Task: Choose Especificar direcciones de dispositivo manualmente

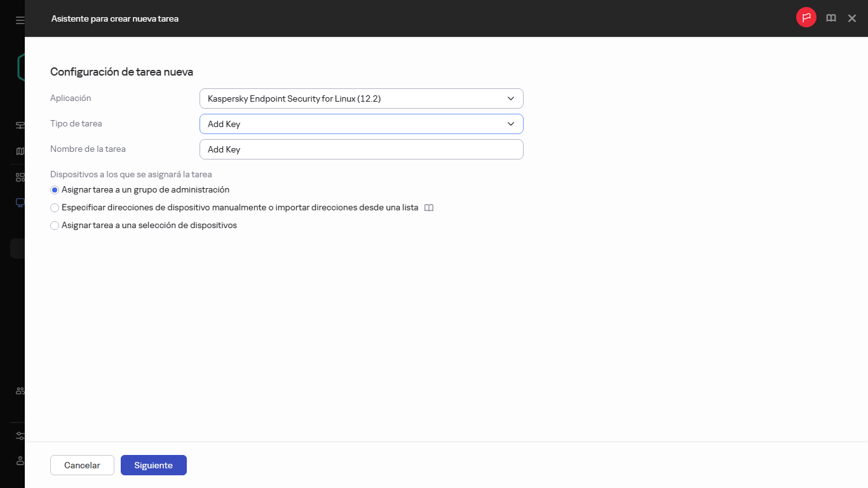Action: point(55,207)
